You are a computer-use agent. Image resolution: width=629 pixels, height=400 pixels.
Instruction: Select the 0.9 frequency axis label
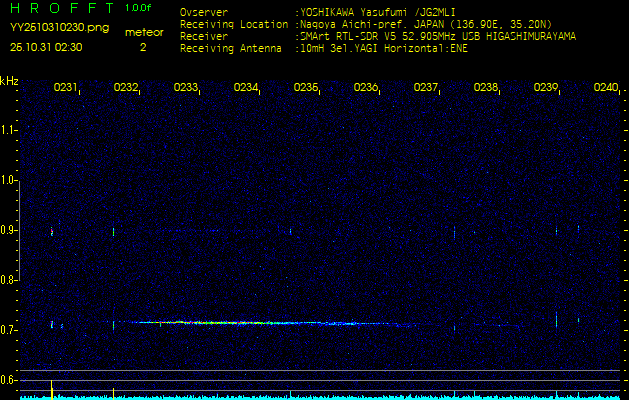click(x=9, y=230)
